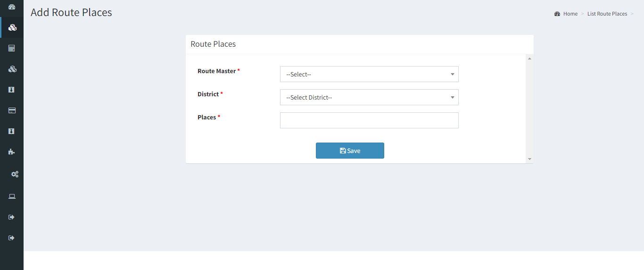The width and height of the screenshot is (644, 270).
Task: Click the gauge icon beside Home breadcrumb
Action: tap(557, 14)
